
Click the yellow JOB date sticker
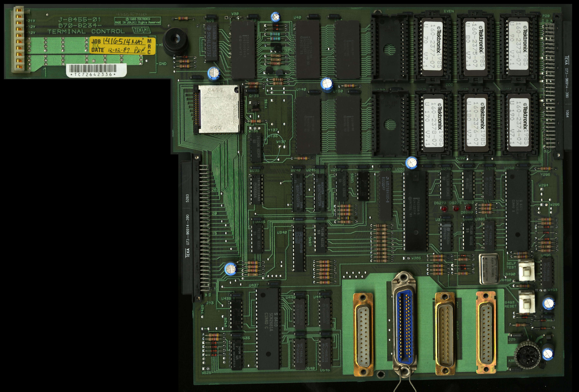tap(123, 46)
